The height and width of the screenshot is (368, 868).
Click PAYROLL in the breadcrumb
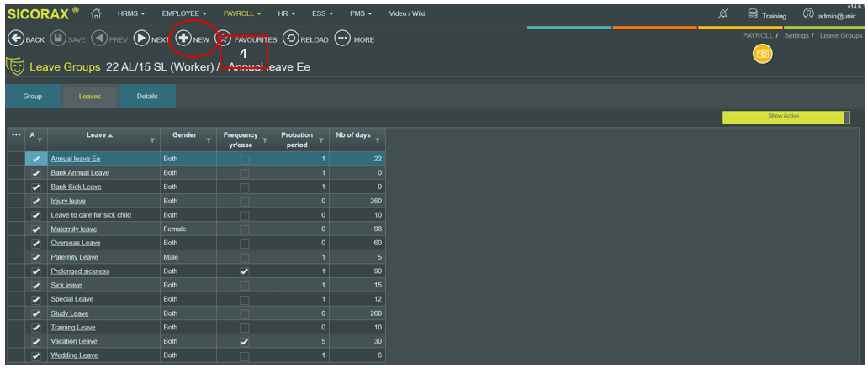[x=758, y=35]
